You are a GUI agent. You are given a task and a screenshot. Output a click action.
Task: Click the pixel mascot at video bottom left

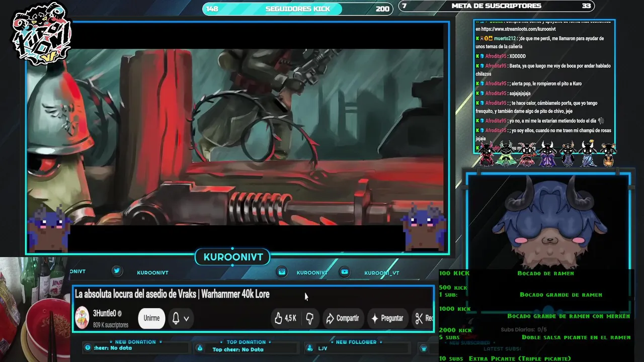point(49,228)
